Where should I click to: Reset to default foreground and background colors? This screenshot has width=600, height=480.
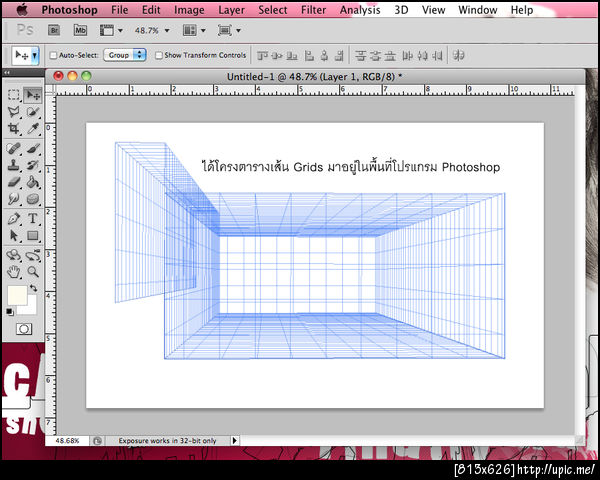(x=10, y=312)
